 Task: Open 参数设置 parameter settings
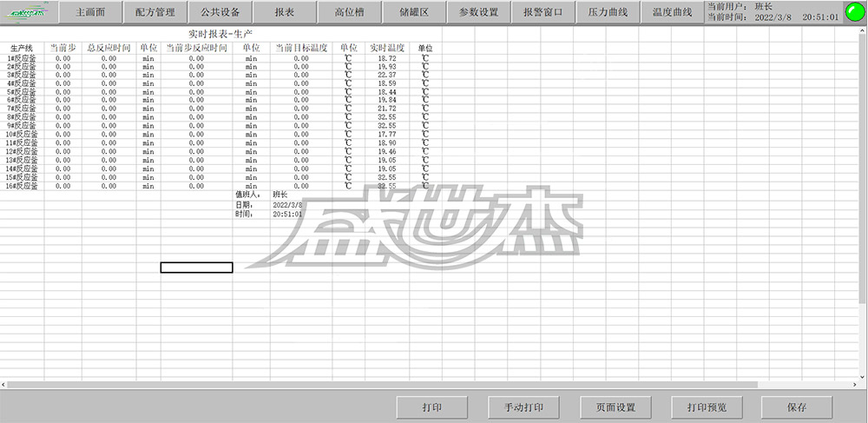pyautogui.click(x=477, y=12)
